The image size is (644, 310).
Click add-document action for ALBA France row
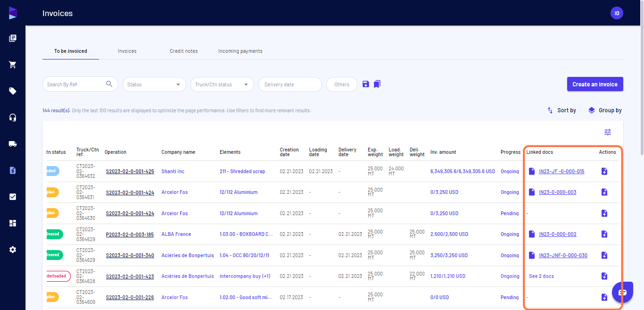[x=604, y=234]
